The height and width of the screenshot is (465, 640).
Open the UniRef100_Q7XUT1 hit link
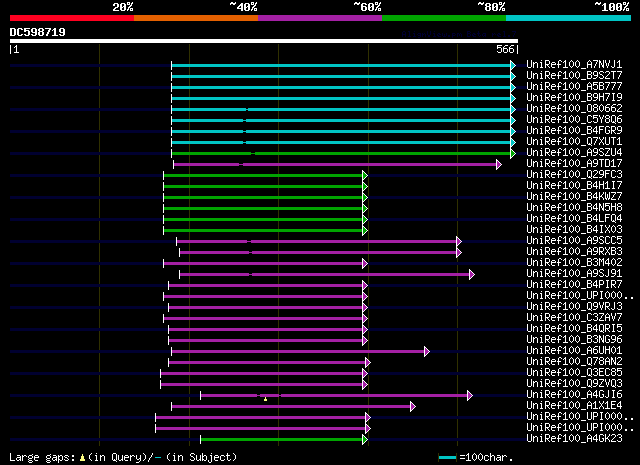574,142
